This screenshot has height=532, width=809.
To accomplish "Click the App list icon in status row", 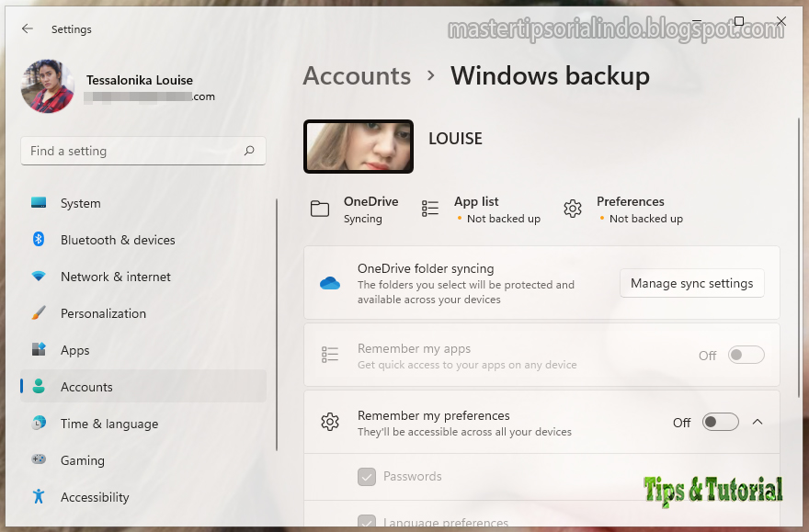I will 430,209.
